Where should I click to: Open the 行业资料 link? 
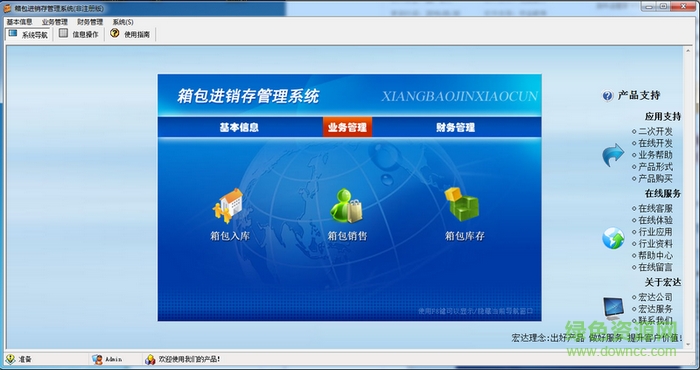pos(655,244)
